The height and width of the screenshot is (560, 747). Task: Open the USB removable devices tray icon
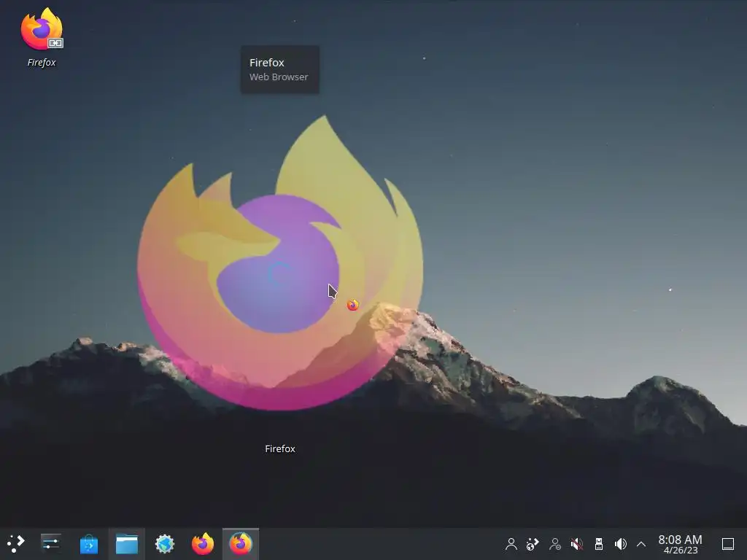pyautogui.click(x=599, y=544)
